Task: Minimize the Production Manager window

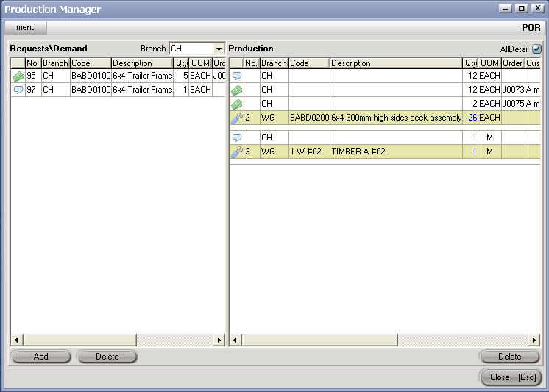Action: pos(505,8)
